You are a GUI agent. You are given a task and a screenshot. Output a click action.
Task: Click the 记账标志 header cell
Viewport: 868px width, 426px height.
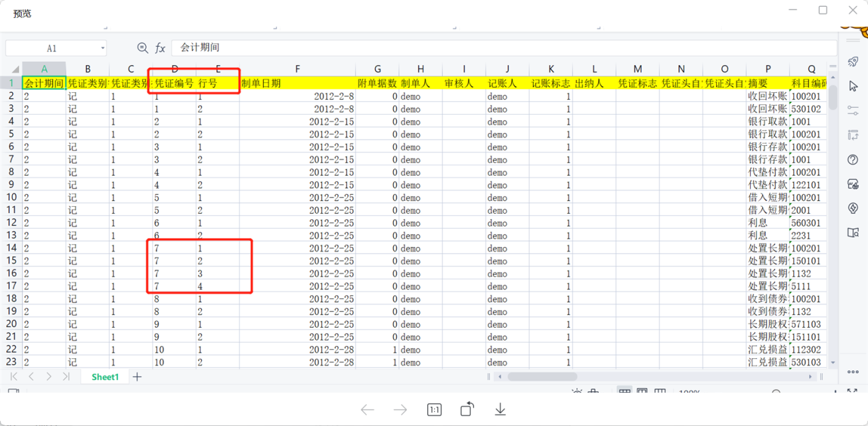tap(551, 83)
